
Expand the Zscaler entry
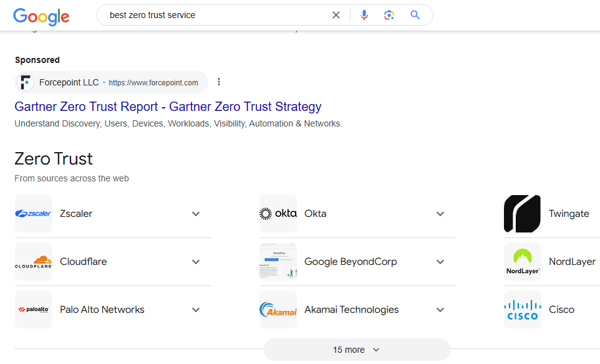click(x=196, y=214)
